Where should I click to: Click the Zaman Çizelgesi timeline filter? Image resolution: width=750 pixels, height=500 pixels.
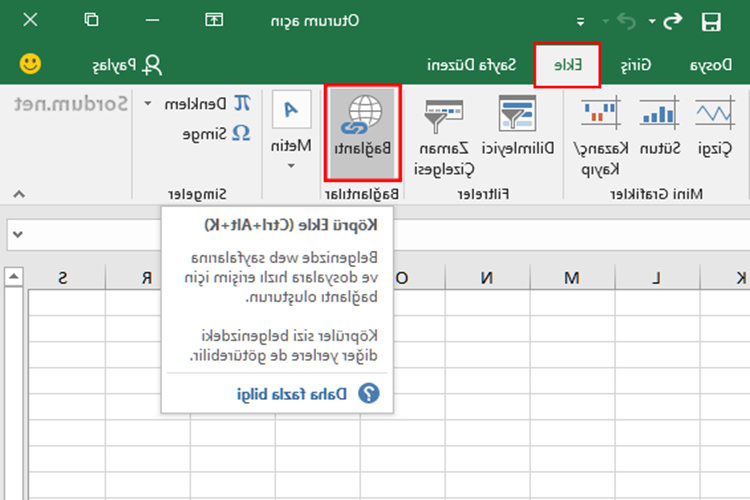(x=444, y=136)
